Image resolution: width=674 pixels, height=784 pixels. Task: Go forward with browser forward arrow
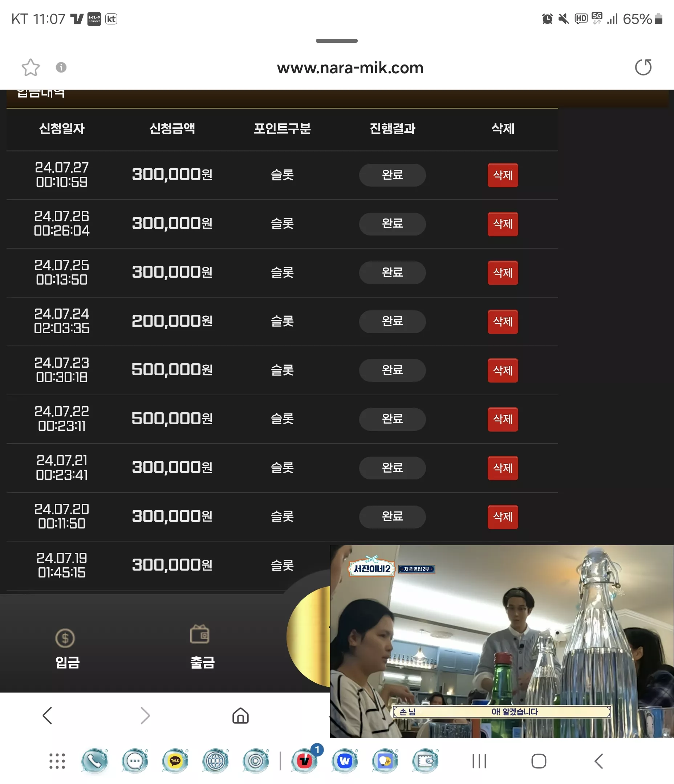coord(145,715)
